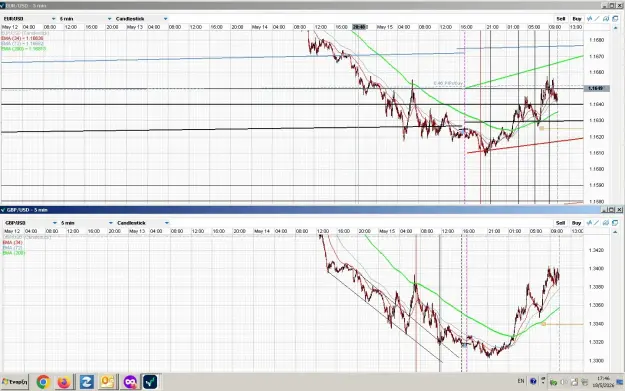The image size is (625, 391).
Task: Launch Firefox from the taskbar
Action: [x=64, y=382]
